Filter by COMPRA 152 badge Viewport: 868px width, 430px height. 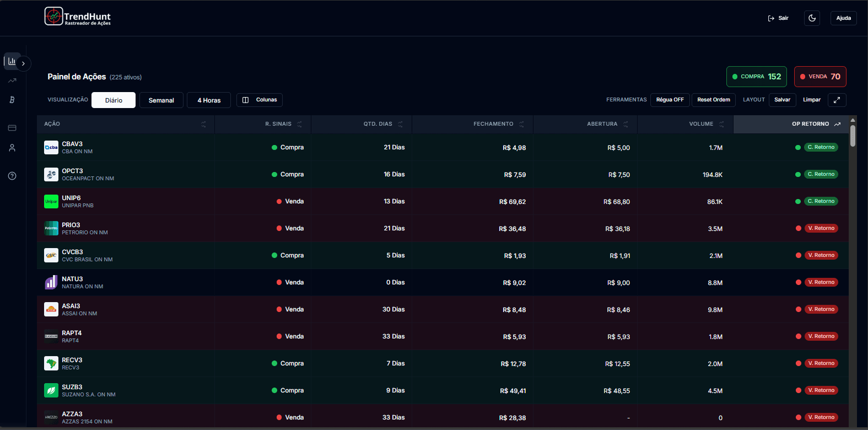[x=756, y=77]
